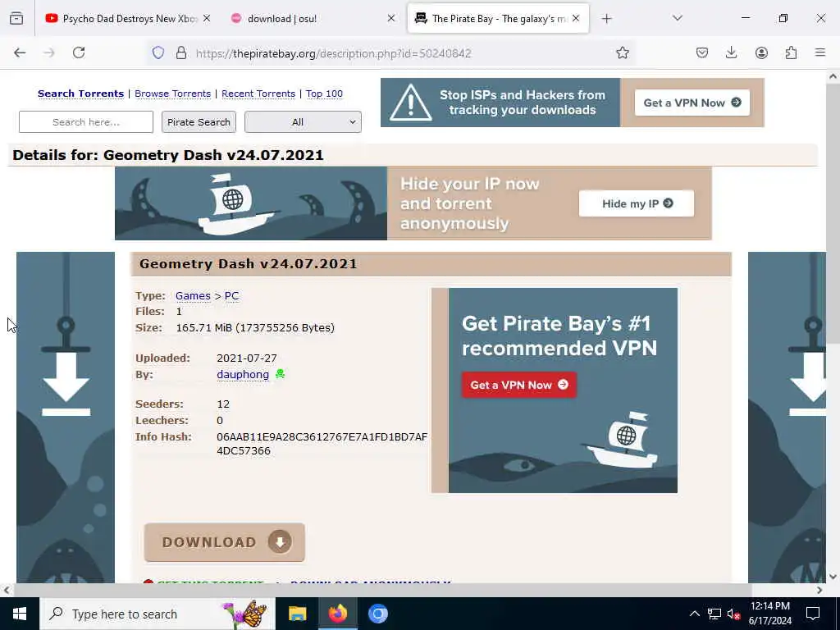This screenshot has height=630, width=840.
Task: Click green skull trusted uploader icon
Action: (x=280, y=374)
